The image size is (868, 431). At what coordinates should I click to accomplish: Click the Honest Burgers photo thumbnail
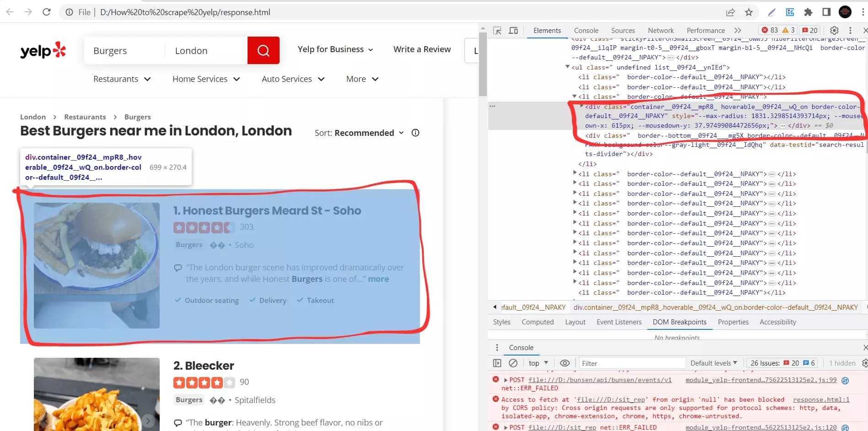[97, 265]
